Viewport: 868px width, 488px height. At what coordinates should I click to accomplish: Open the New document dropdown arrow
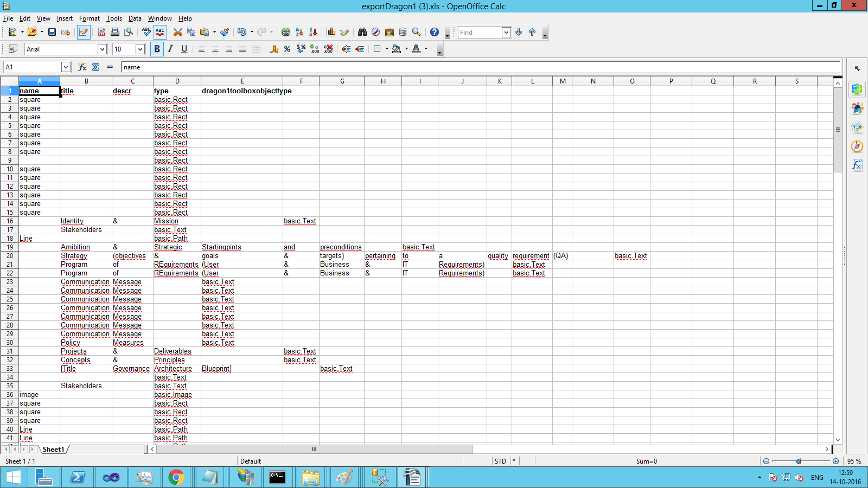tap(22, 33)
